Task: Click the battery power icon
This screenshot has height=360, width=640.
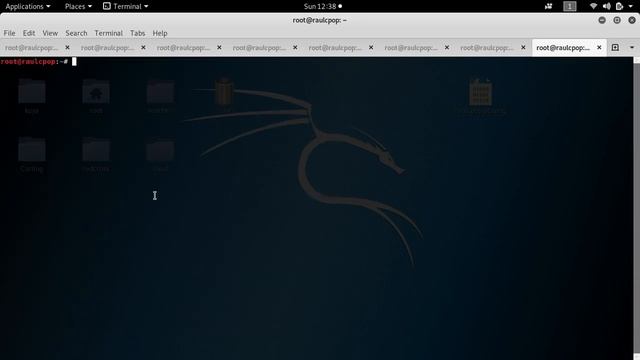Action: pyautogui.click(x=619, y=6)
